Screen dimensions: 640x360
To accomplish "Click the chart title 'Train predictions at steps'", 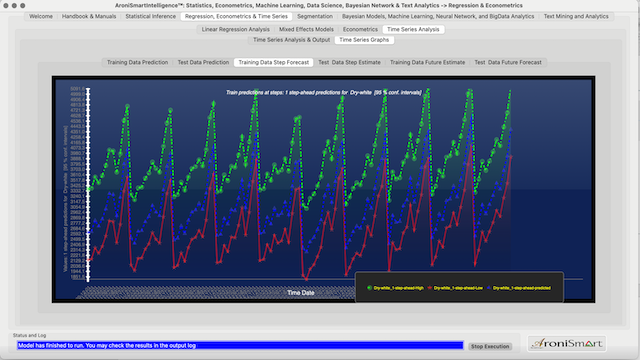I will coord(324,93).
